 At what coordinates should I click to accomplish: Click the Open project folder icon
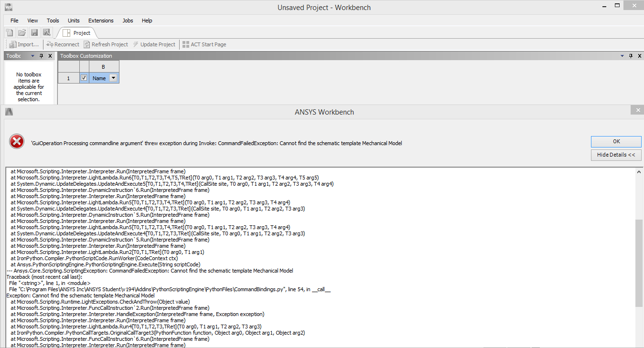[x=22, y=32]
